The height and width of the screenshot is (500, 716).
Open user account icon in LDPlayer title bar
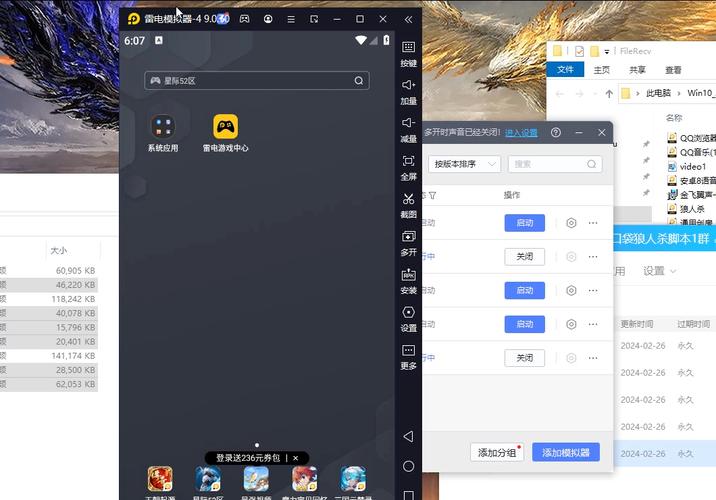coord(268,19)
